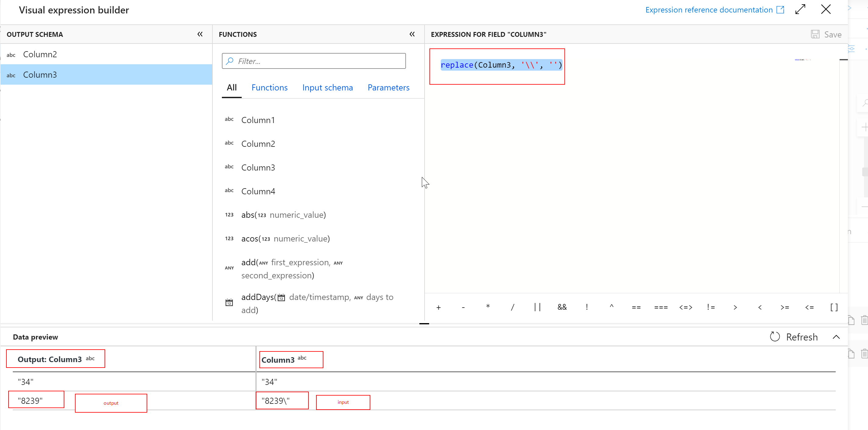The height and width of the screenshot is (430, 868).
Task: Focus the functions Filter field
Action: pos(314,61)
